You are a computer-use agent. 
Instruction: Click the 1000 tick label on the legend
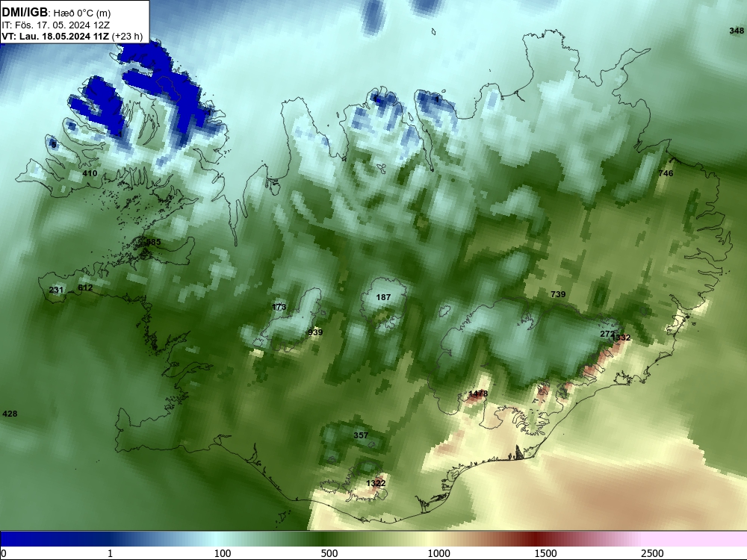(438, 553)
